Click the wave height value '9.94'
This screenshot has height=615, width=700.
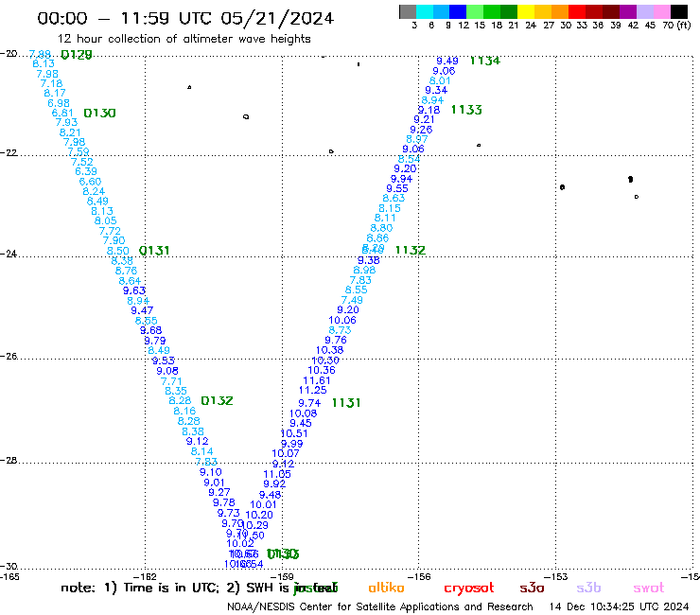401,179
